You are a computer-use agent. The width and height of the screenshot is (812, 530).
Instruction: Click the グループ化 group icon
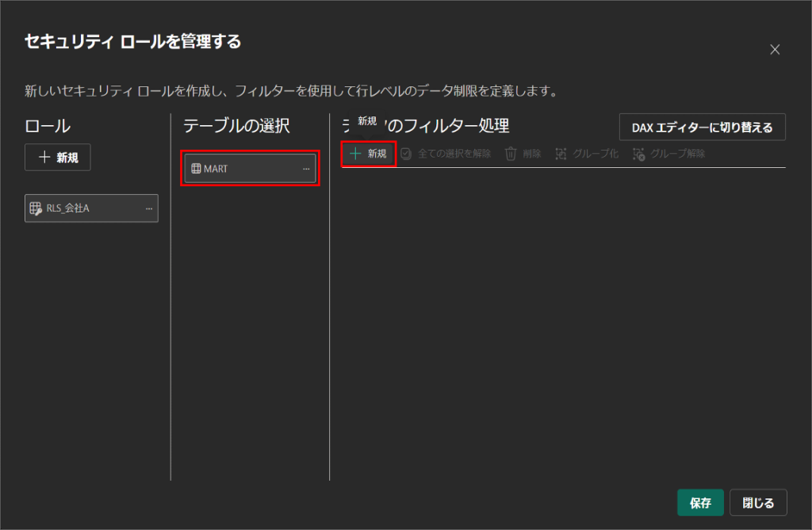pyautogui.click(x=561, y=154)
